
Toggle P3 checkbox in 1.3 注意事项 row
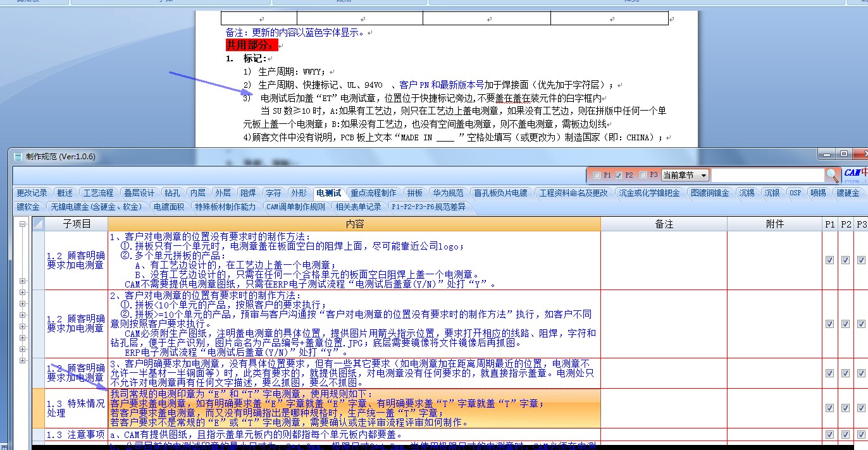coord(861,434)
